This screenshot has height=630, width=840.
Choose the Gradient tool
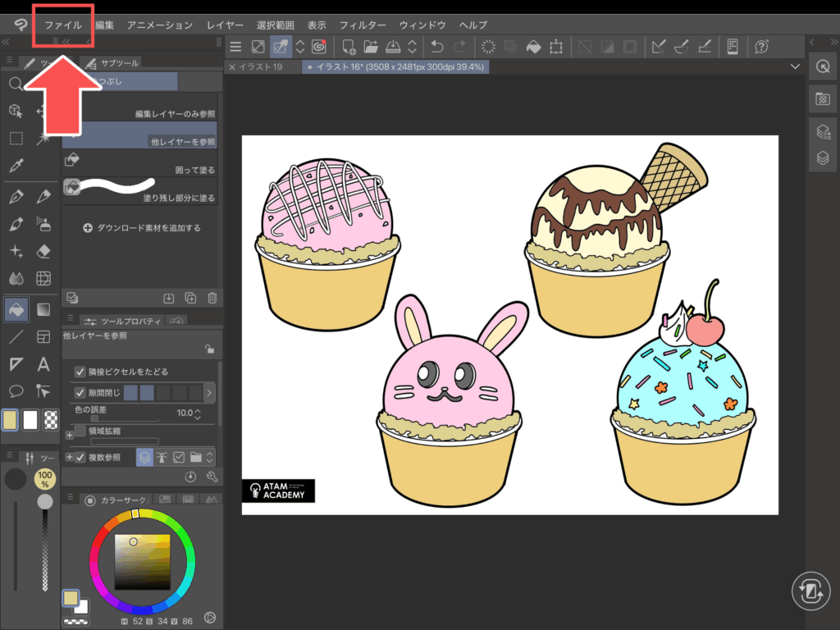tap(44, 309)
